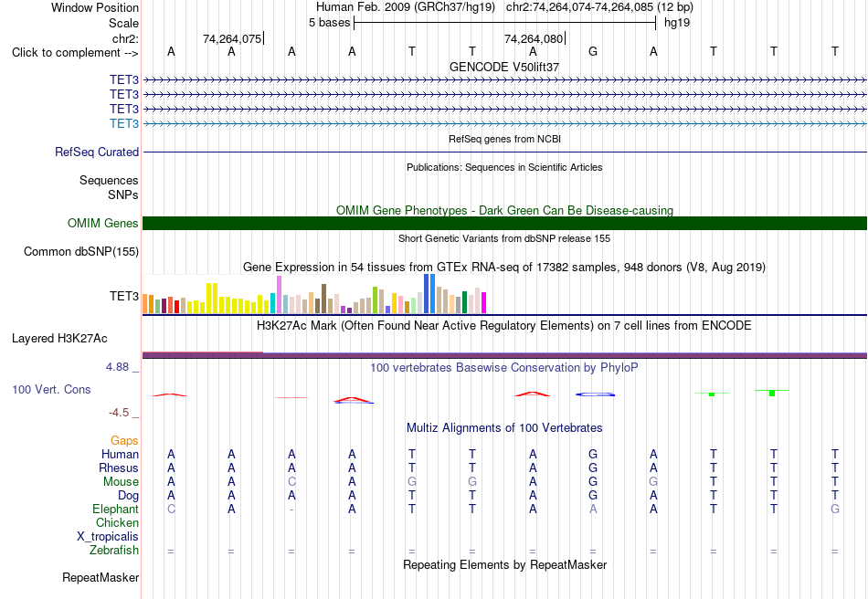The width and height of the screenshot is (868, 599).
Task: Click the 74,264,080 position marker
Action: [535, 38]
